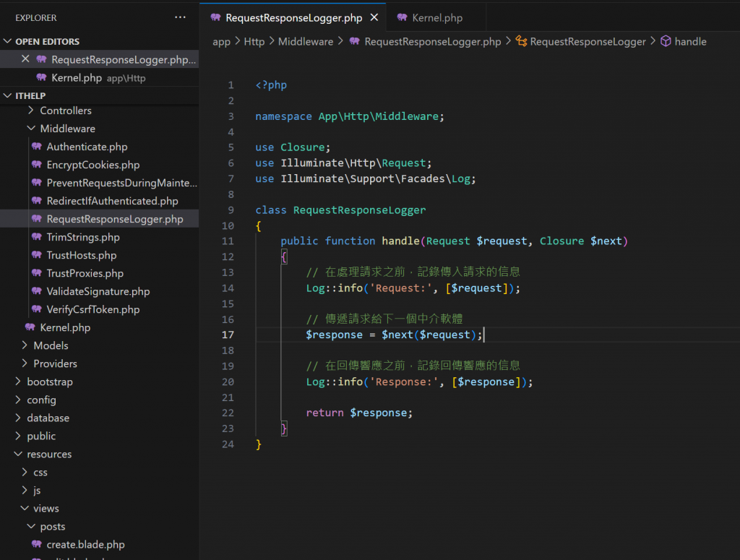
Task: Expand the Providers folder
Action: pyautogui.click(x=99, y=363)
